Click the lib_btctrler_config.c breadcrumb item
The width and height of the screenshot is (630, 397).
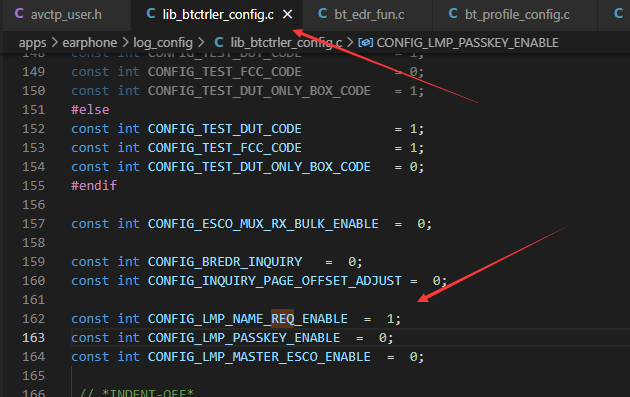[286, 43]
